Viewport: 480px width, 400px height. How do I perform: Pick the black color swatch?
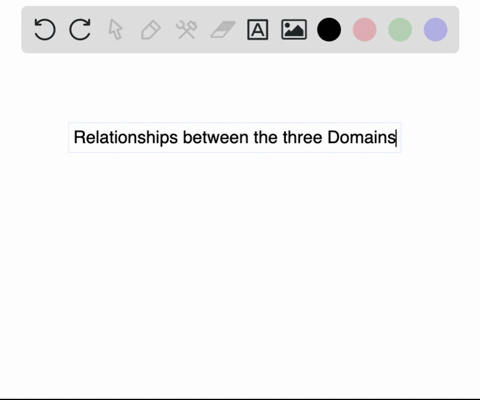click(x=329, y=30)
